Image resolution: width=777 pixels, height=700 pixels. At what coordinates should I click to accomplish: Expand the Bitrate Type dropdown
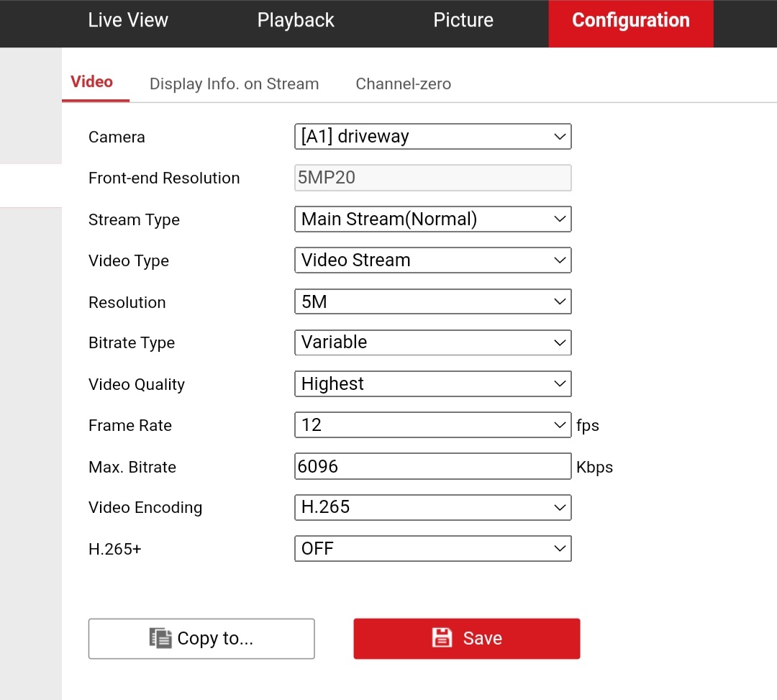[x=432, y=342]
